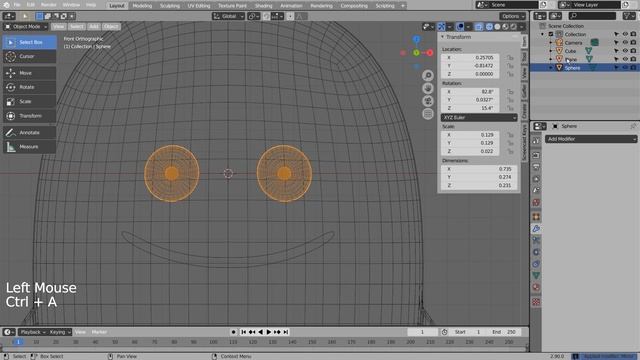The height and width of the screenshot is (360, 640).
Task: Toggle Collection exclude checkbox in outliner
Action: point(551,34)
